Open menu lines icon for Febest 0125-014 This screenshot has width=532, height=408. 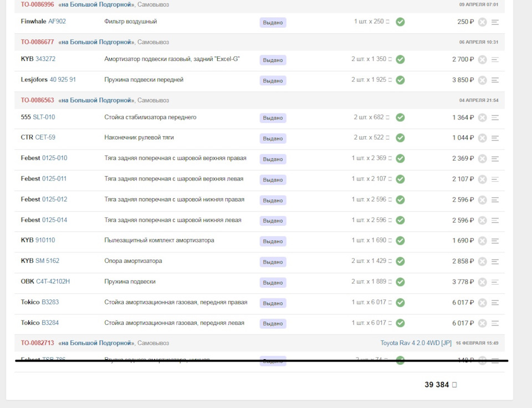(x=495, y=220)
